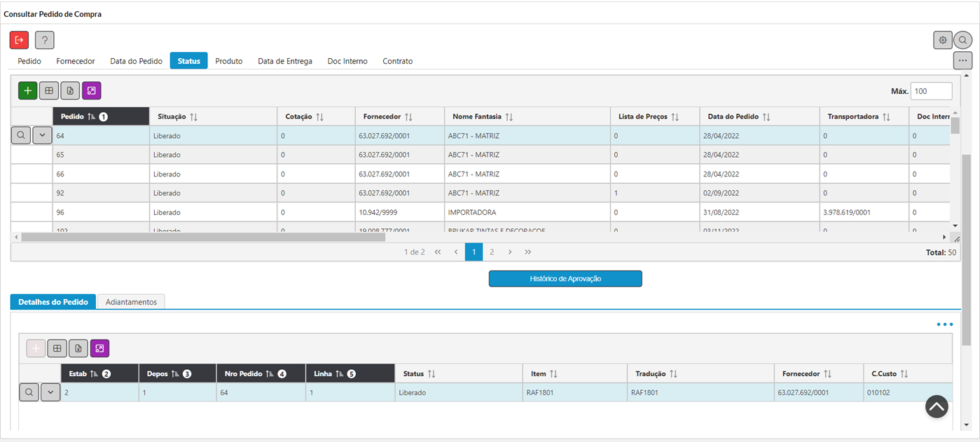Open the Doc Interno tab
The height and width of the screenshot is (442, 980).
coord(347,61)
